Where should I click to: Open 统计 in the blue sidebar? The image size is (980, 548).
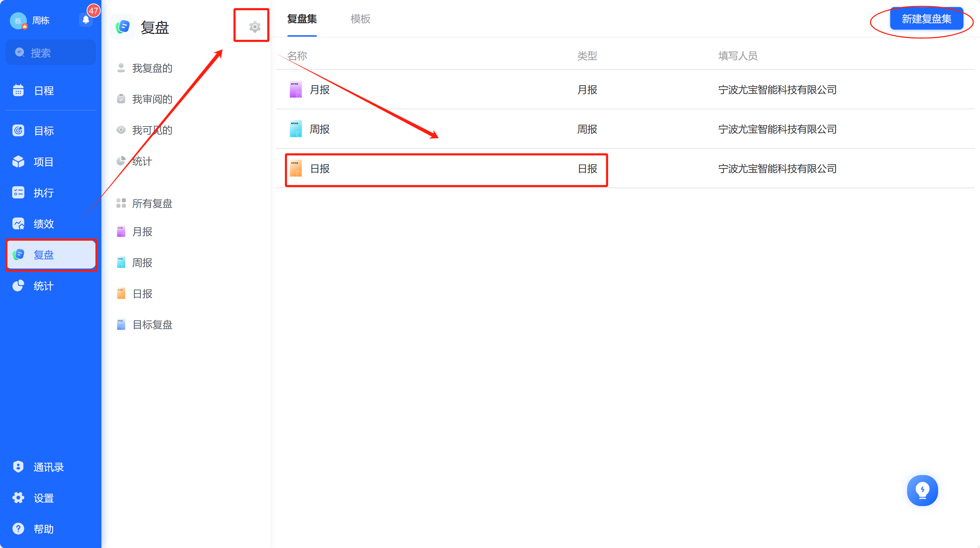[x=51, y=286]
